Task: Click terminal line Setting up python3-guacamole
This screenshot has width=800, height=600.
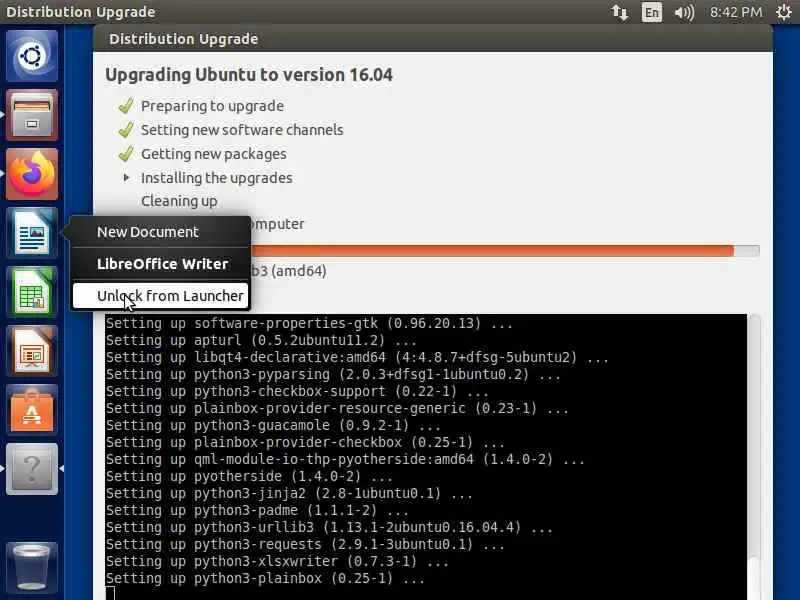Action: coord(273,425)
